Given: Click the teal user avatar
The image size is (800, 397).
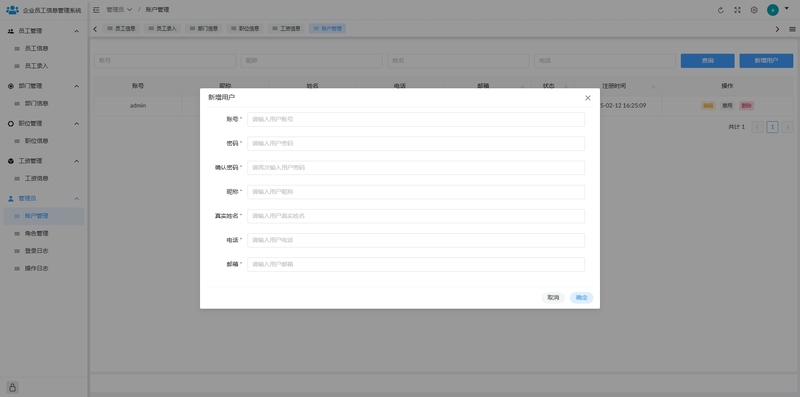Looking at the screenshot, I should [x=773, y=10].
